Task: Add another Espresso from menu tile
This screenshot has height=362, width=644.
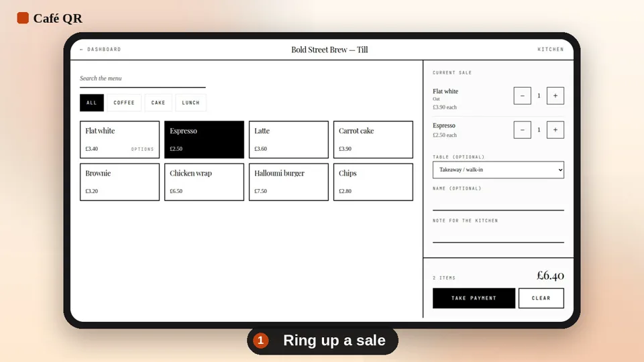Action: pos(204,139)
